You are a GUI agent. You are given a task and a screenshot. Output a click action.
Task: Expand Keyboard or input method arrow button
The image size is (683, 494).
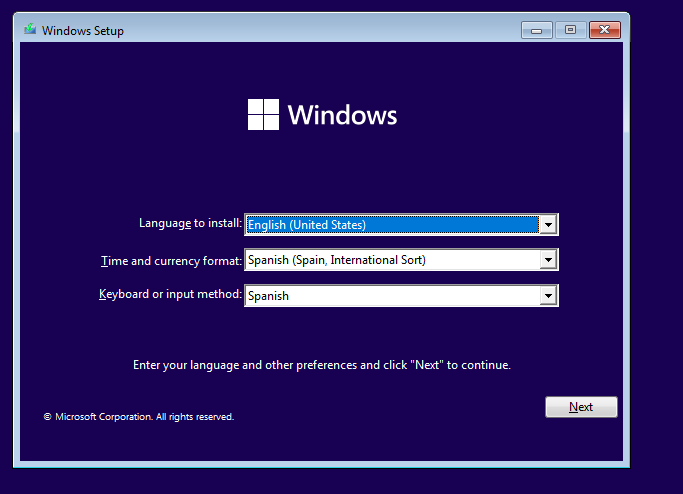(x=548, y=296)
